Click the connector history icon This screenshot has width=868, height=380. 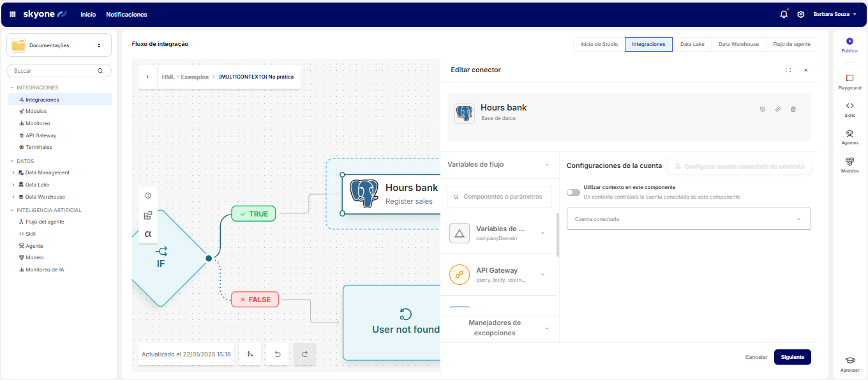click(x=762, y=109)
